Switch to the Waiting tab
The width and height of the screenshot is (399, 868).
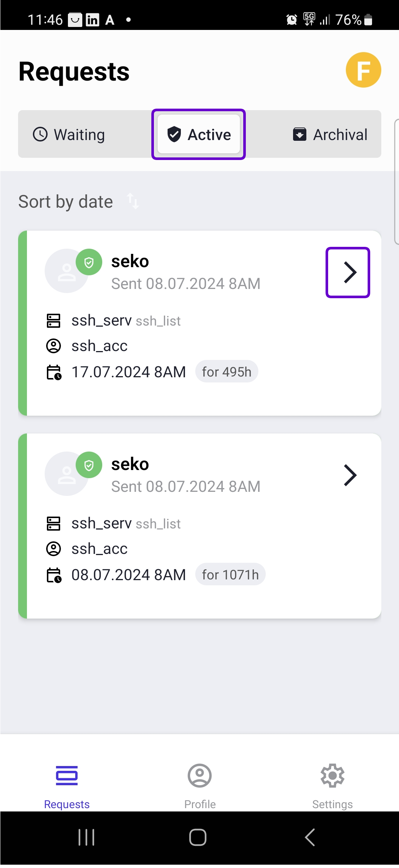coord(69,135)
